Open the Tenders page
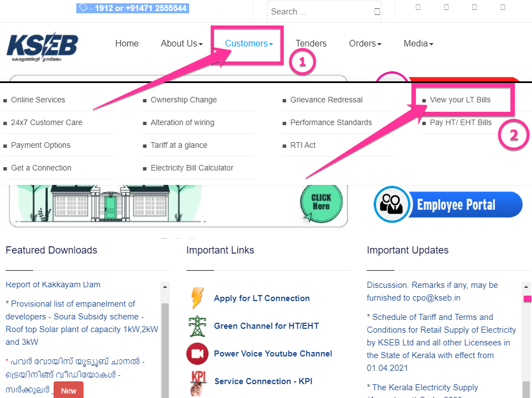 pos(311,44)
